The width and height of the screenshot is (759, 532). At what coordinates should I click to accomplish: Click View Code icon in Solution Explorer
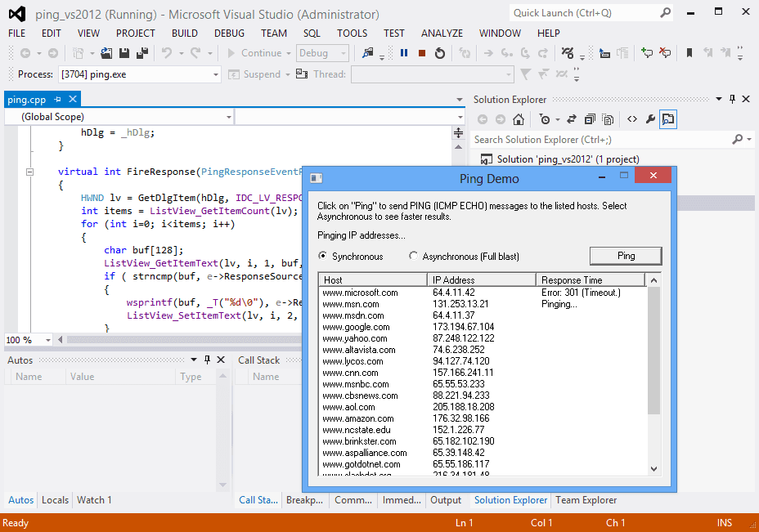(631, 119)
